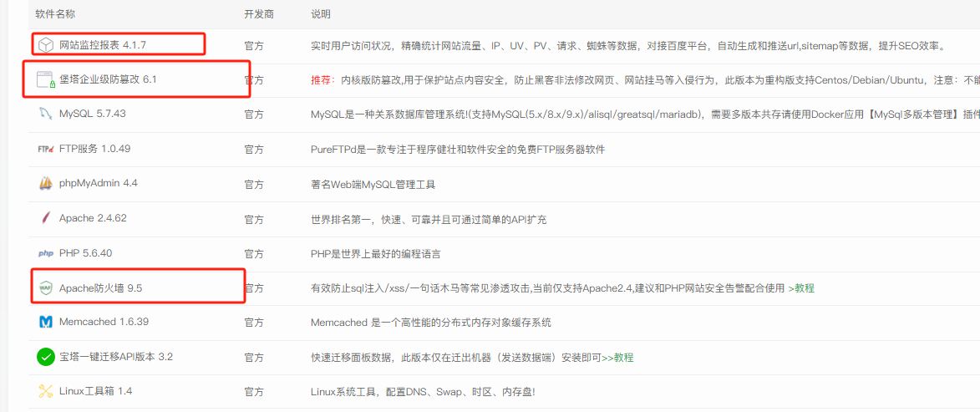Open 网站监控报表 4.1.7 software name
This screenshot has width=980, height=412.
103,45
